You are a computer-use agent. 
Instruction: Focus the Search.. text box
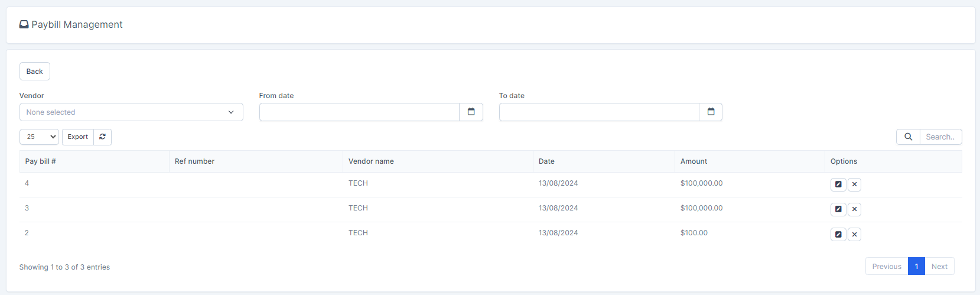tap(941, 137)
